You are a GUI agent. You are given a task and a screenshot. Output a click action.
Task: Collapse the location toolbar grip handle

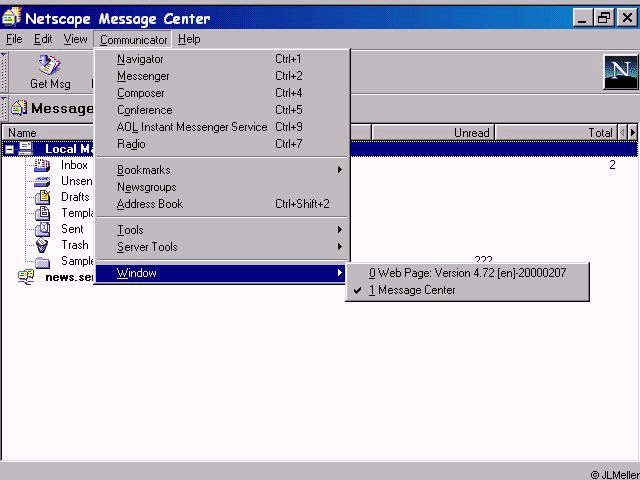point(4,108)
